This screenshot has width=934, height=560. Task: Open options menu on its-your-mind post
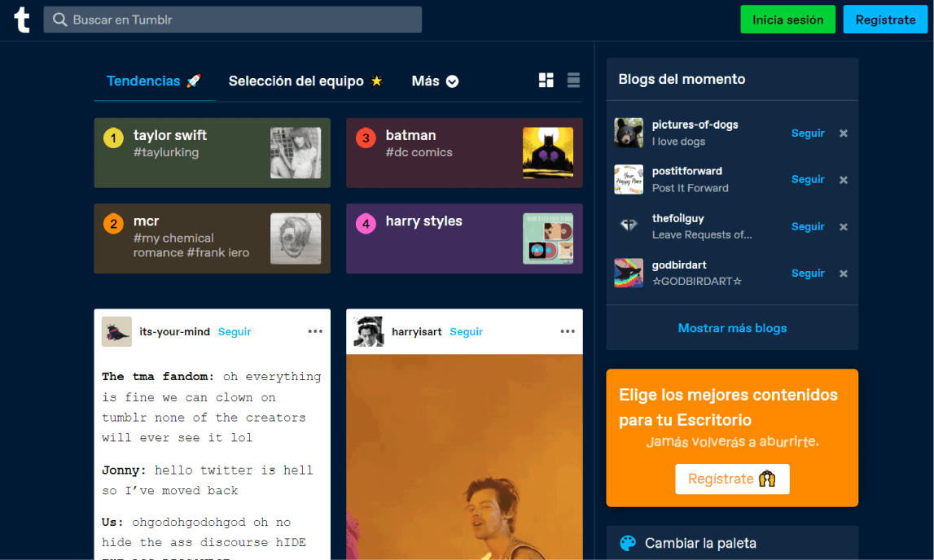click(315, 331)
